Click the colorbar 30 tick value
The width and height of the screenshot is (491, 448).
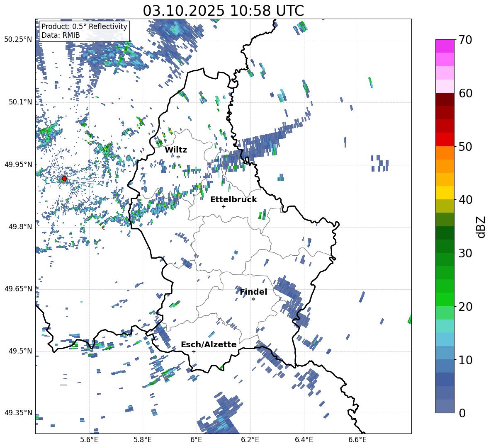465,253
